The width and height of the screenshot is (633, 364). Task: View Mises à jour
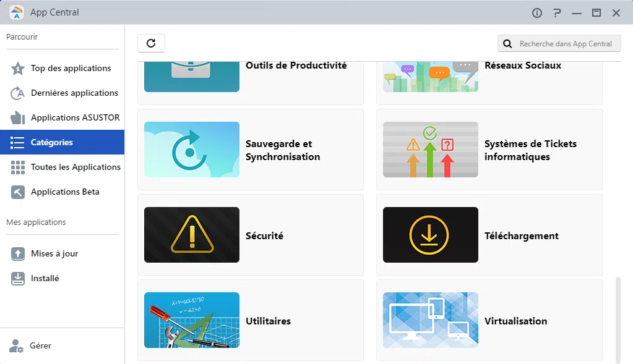pos(62,253)
